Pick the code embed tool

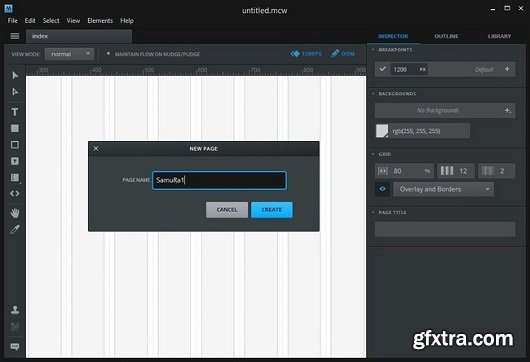coord(15,194)
